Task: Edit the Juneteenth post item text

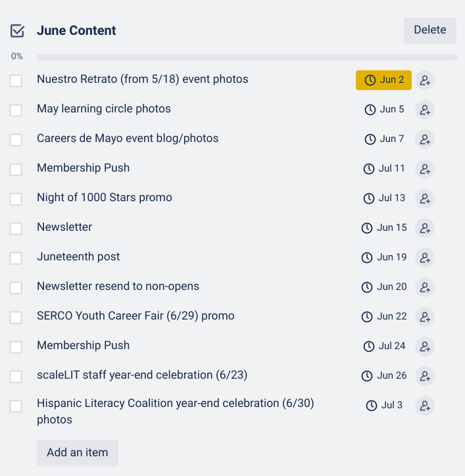Action: (x=78, y=257)
